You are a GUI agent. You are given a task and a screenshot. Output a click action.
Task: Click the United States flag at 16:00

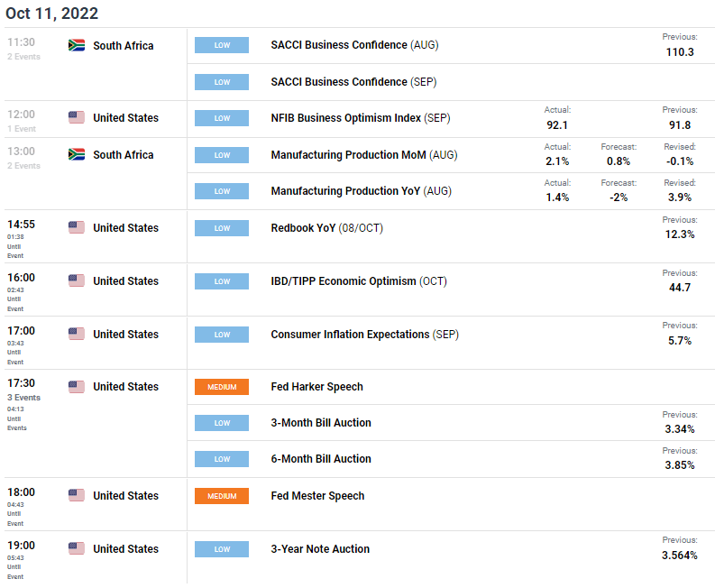click(x=76, y=280)
